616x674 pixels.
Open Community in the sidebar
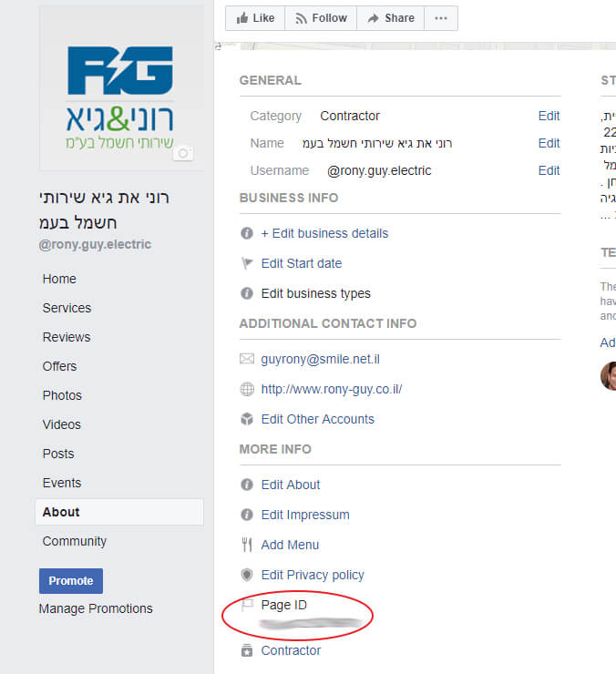pyautogui.click(x=75, y=541)
